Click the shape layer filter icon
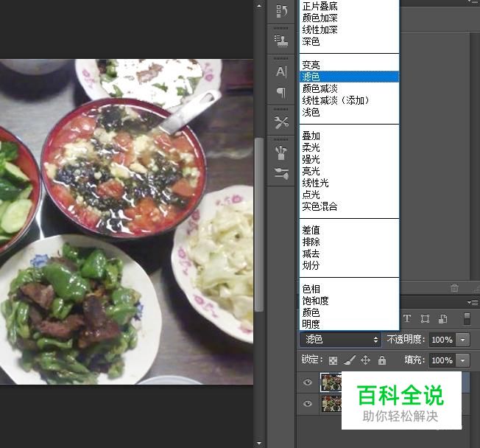The height and width of the screenshot is (448, 480). click(425, 318)
